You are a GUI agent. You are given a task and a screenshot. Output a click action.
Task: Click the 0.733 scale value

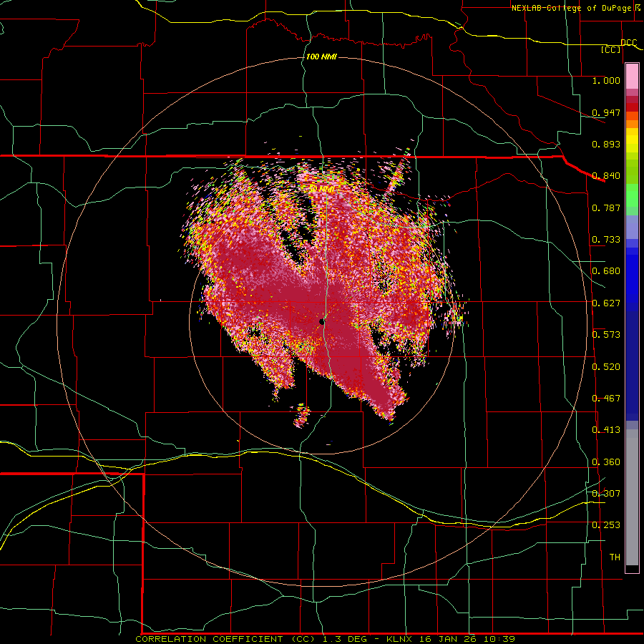[606, 240]
